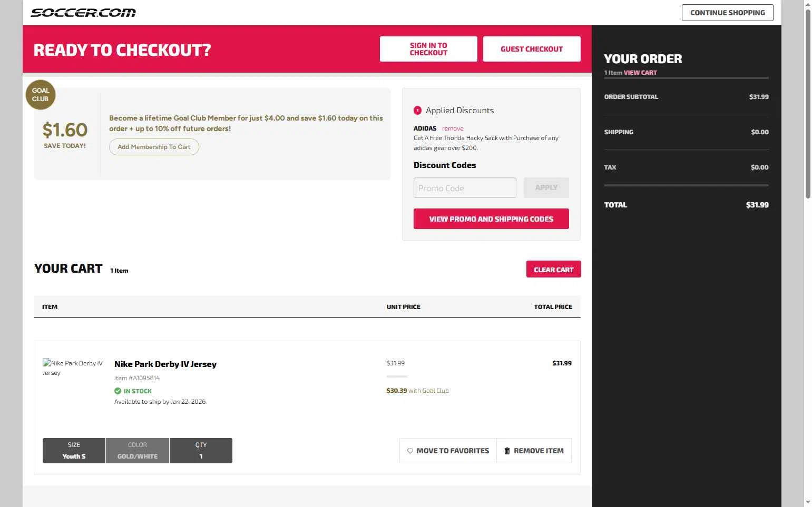Choose Sign In To Checkout

point(428,49)
